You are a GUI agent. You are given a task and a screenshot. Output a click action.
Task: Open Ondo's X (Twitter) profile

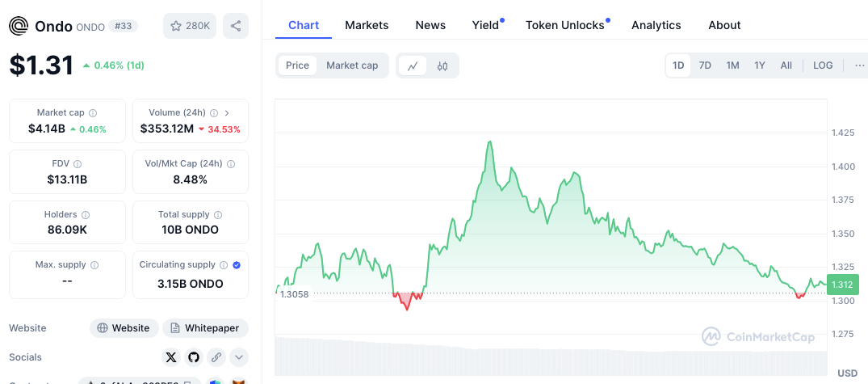pyautogui.click(x=171, y=357)
